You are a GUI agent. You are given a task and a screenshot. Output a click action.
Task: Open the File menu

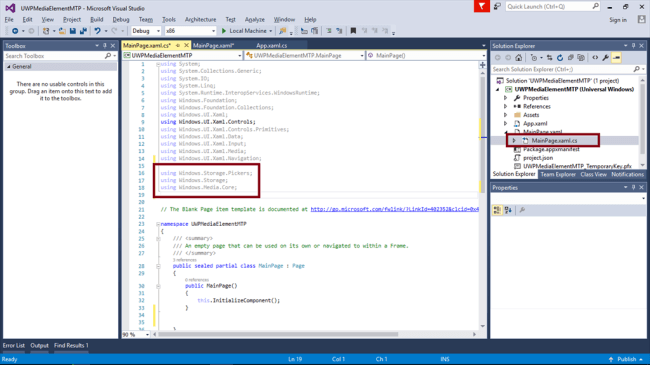point(9,19)
